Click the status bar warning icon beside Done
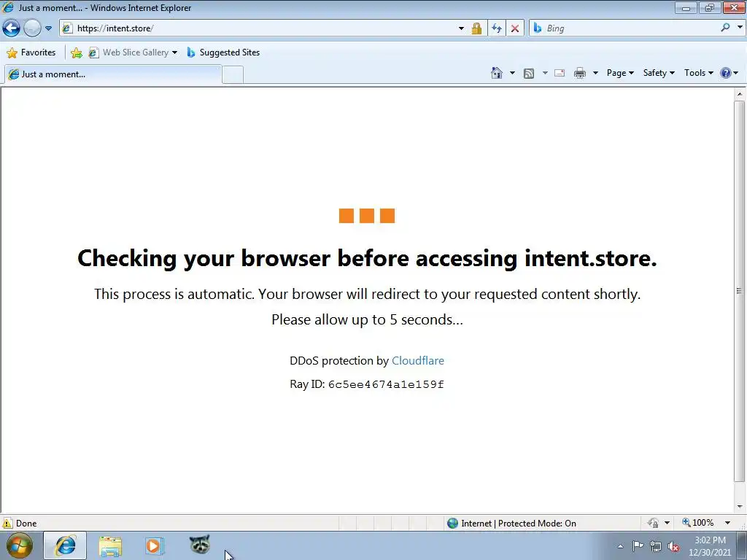This screenshot has width=747, height=560. click(x=7, y=523)
